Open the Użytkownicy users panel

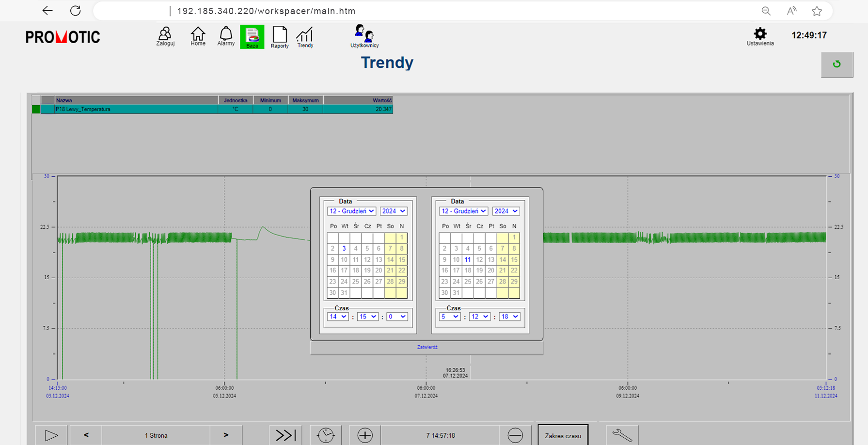(x=364, y=35)
